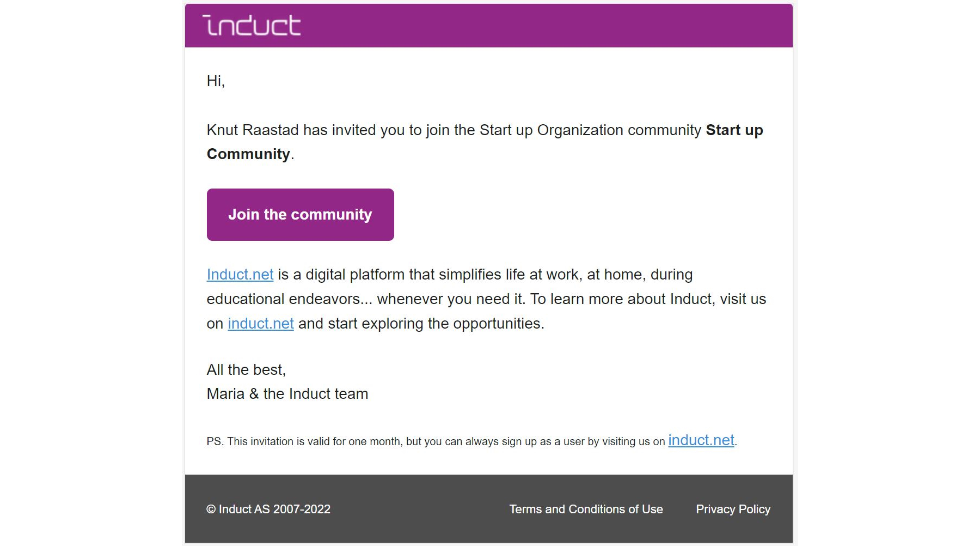Open Terms and Conditions of Use
Viewport: 980px width, 546px height.
(x=586, y=509)
